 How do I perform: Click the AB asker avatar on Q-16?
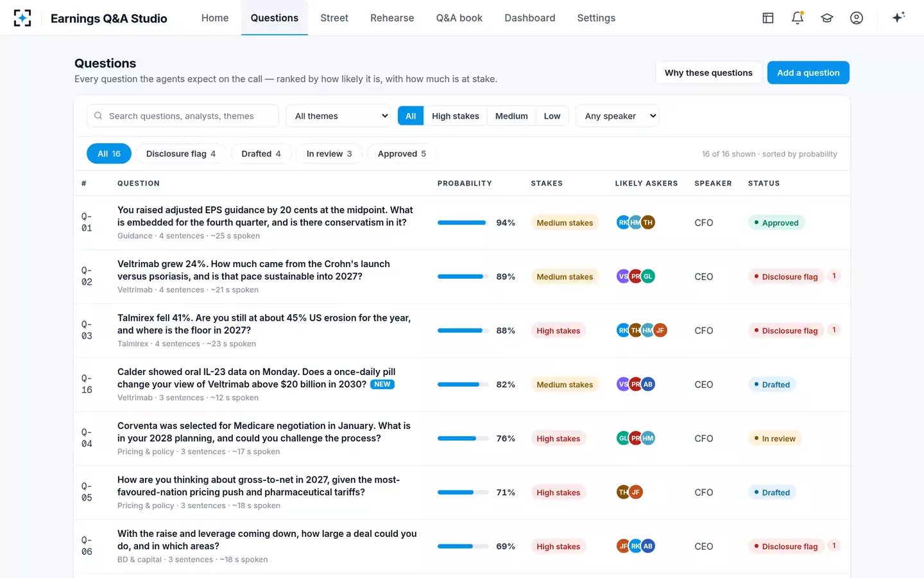648,385
